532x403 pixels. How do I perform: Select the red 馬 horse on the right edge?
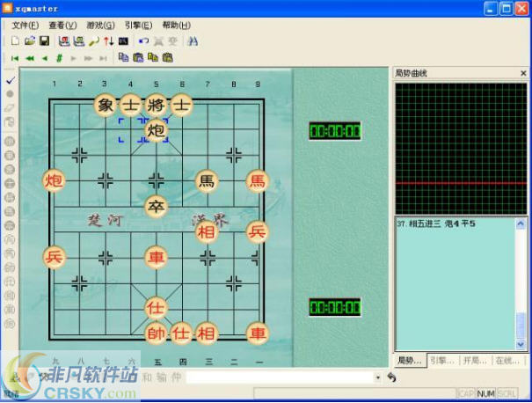coord(257,181)
